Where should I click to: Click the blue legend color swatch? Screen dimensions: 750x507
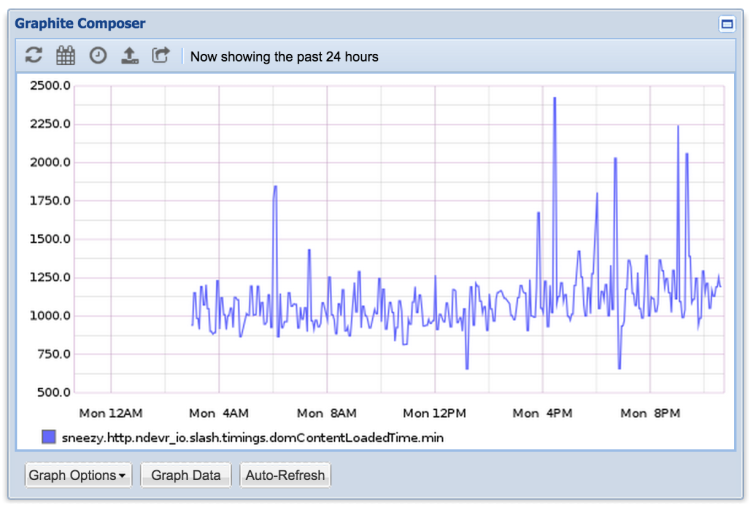49,437
